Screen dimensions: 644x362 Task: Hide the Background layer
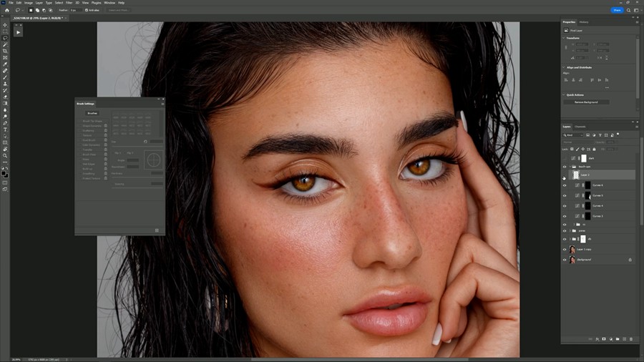coord(565,260)
